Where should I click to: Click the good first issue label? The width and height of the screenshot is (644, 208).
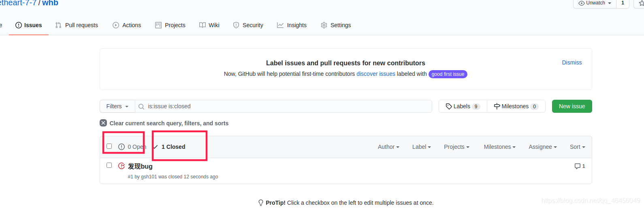[x=448, y=74]
